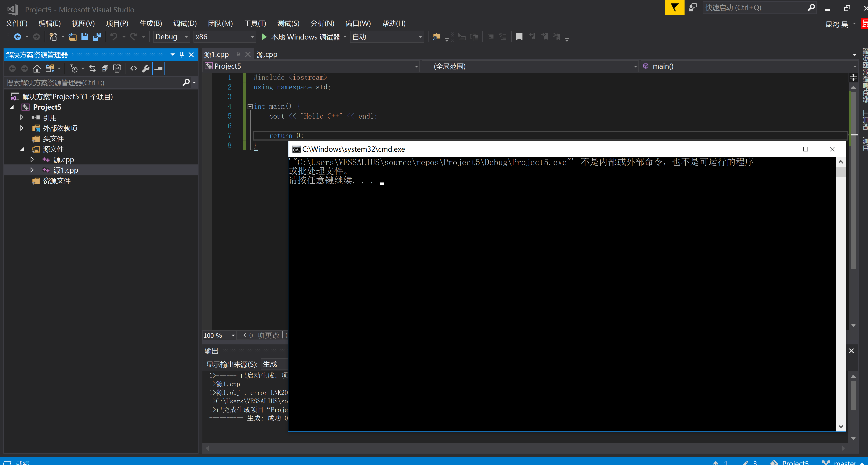Open the 帮助(H) menu
The image size is (868, 465).
[394, 23]
